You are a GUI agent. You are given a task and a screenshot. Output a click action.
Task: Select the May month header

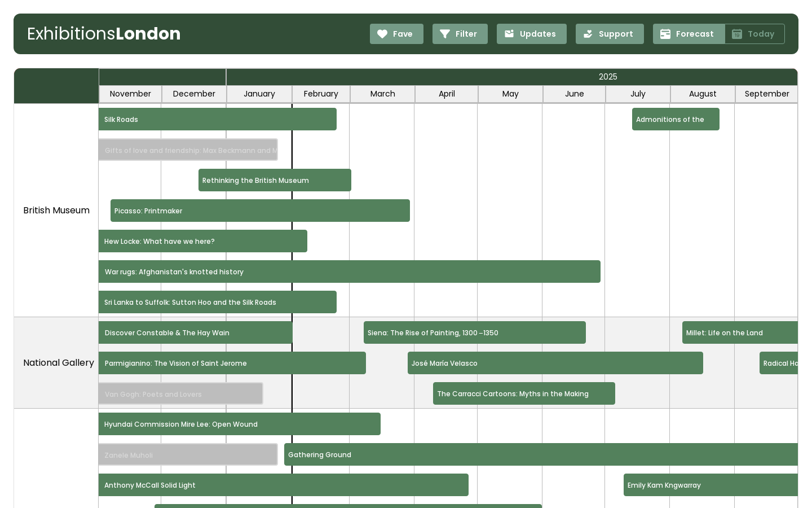510,94
